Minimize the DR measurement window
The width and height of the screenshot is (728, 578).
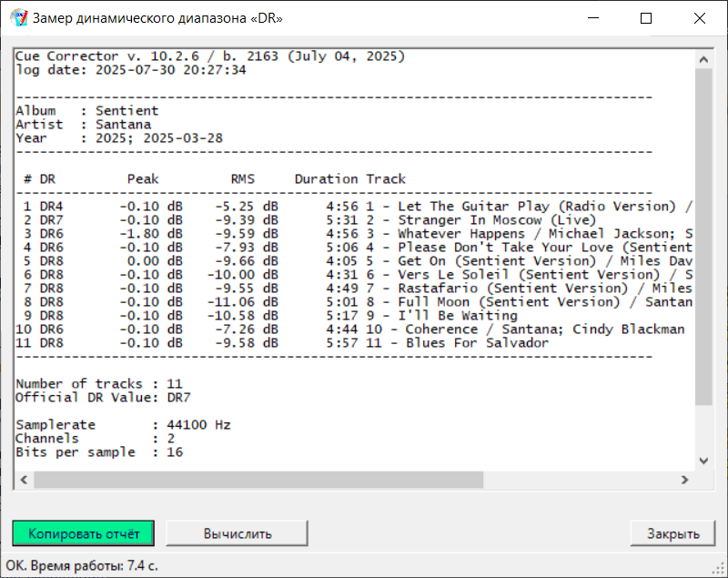point(593,18)
